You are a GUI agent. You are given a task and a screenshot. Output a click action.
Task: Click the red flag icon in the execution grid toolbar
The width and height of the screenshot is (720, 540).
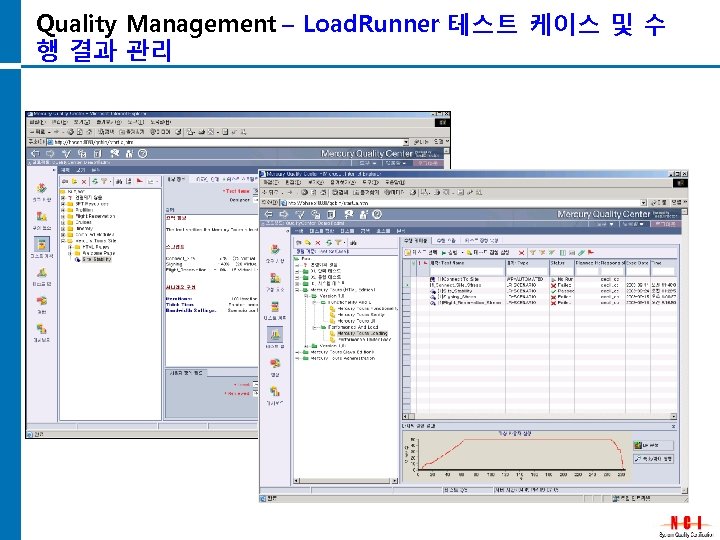click(591, 253)
